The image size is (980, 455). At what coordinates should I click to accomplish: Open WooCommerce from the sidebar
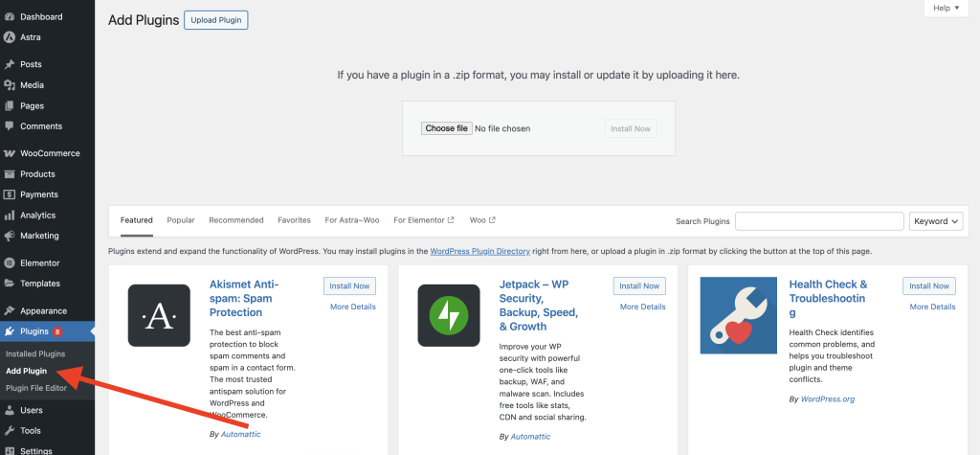tap(50, 153)
